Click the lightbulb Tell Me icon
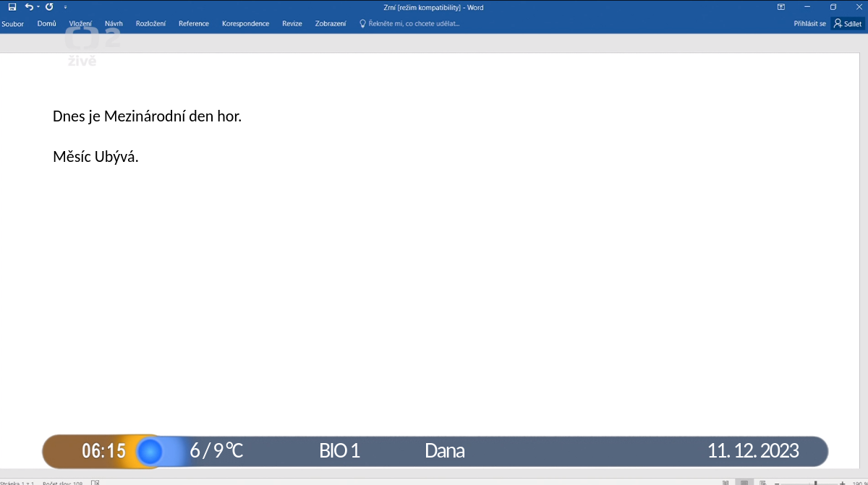The height and width of the screenshot is (485, 868). click(363, 24)
